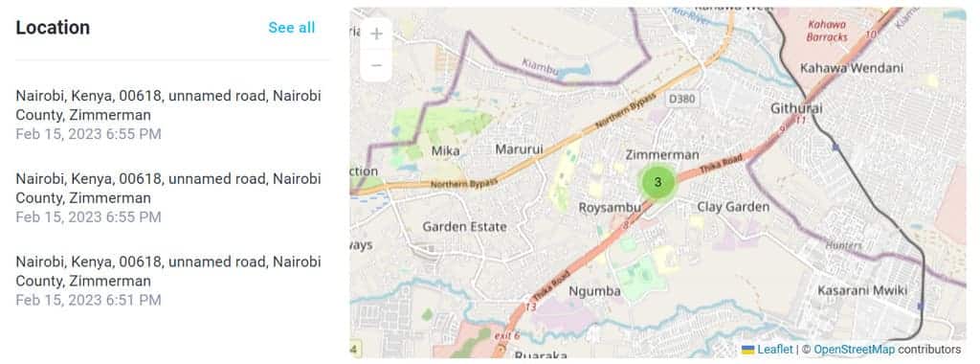Click the Clay Garden map label
Viewport: 980px width, 364px height.
pyautogui.click(x=733, y=207)
